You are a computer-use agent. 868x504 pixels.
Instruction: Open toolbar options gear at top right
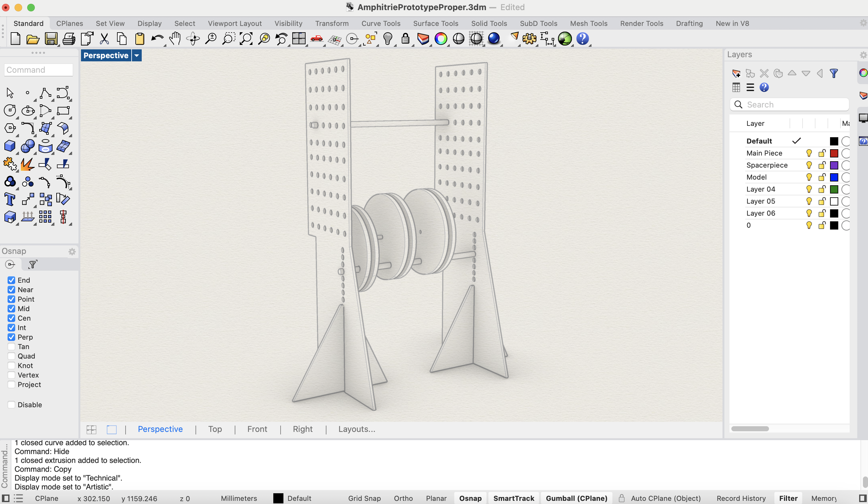point(863,23)
